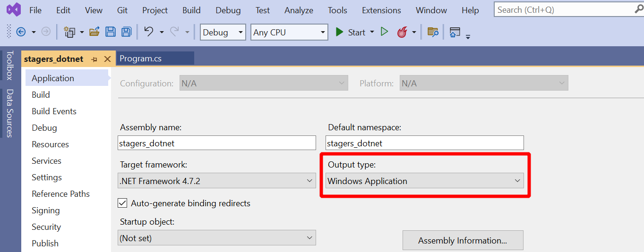Click the green Start button
This screenshot has width=644, height=252.
(x=350, y=32)
